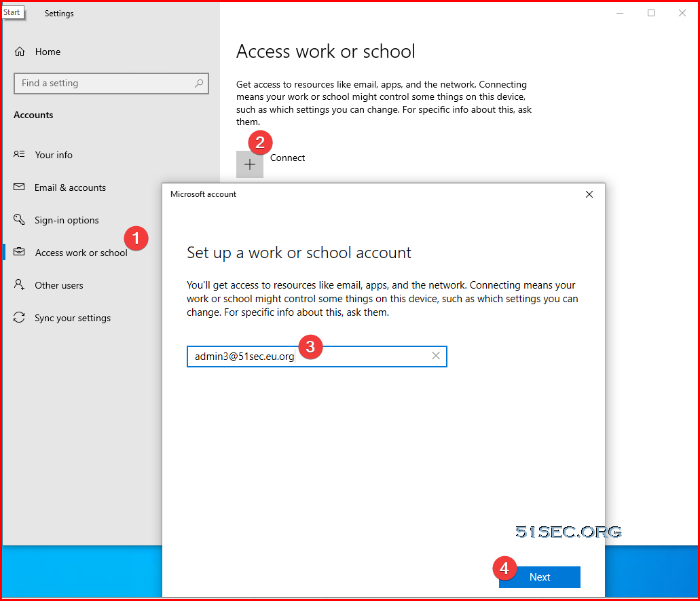Open Home in the Settings sidebar
The height and width of the screenshot is (601, 700).
click(x=48, y=52)
